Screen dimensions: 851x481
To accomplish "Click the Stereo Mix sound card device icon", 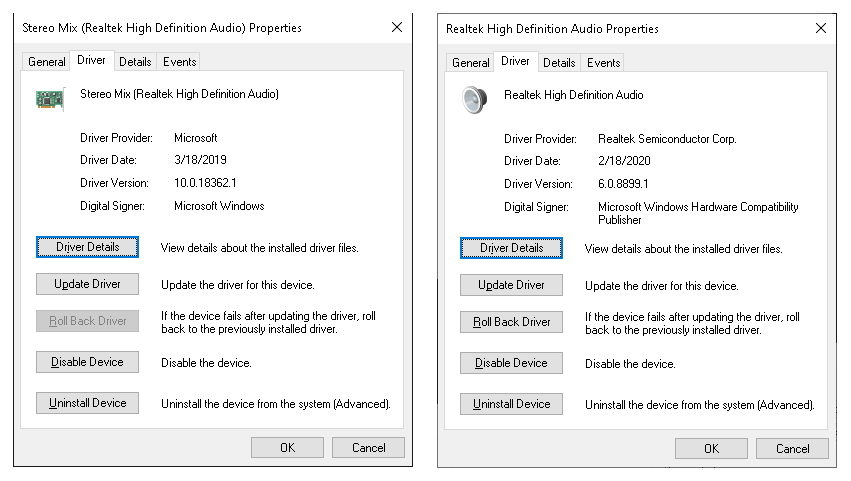I will 50,99.
